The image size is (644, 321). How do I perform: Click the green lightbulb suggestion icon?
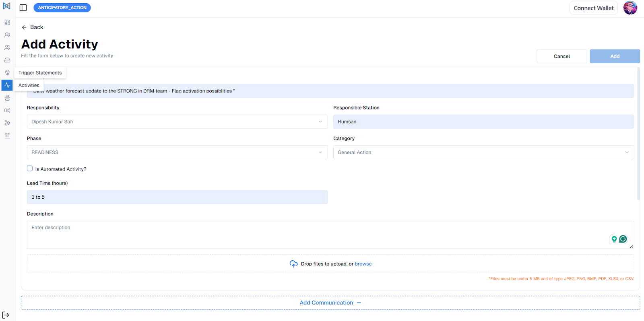coord(614,239)
